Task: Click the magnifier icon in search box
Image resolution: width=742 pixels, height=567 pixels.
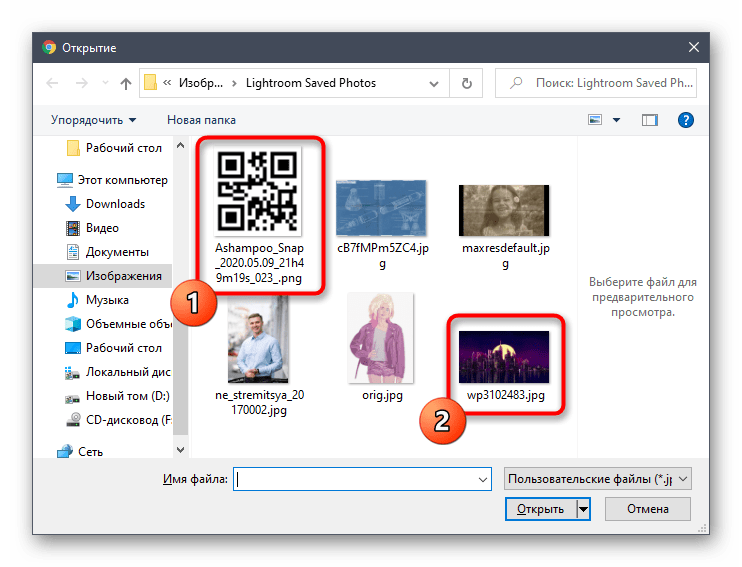Action: pos(516,83)
